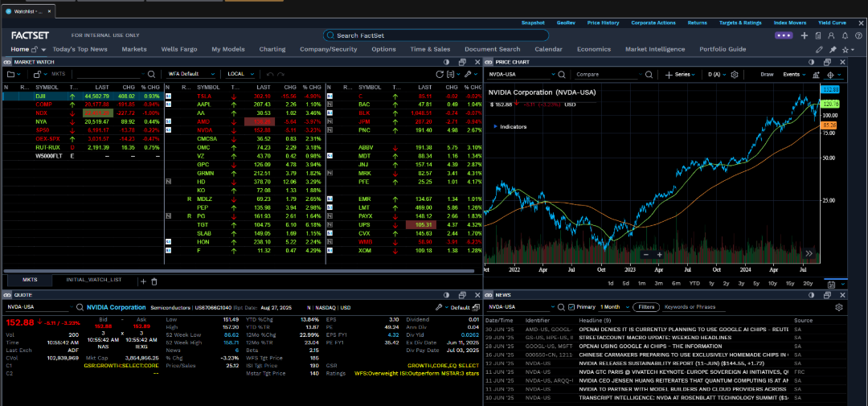Select 5y chart range

coord(756,284)
